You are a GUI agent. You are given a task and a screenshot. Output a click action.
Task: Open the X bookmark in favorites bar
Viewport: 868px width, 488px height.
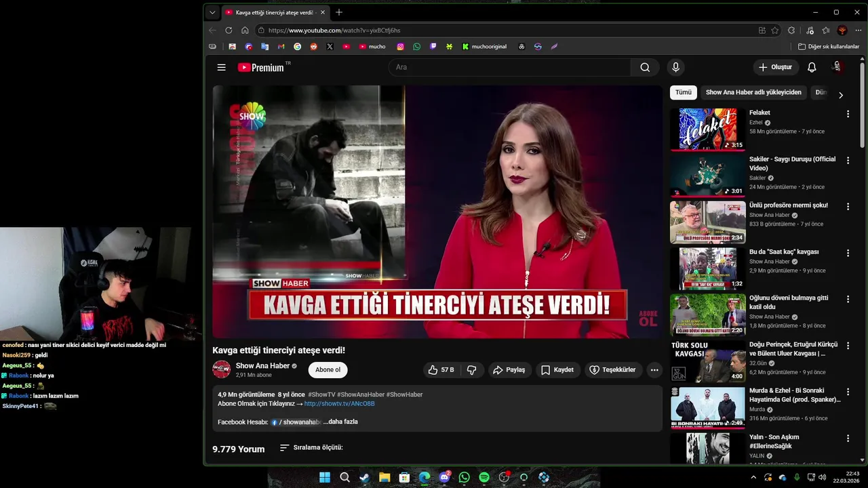(x=330, y=47)
